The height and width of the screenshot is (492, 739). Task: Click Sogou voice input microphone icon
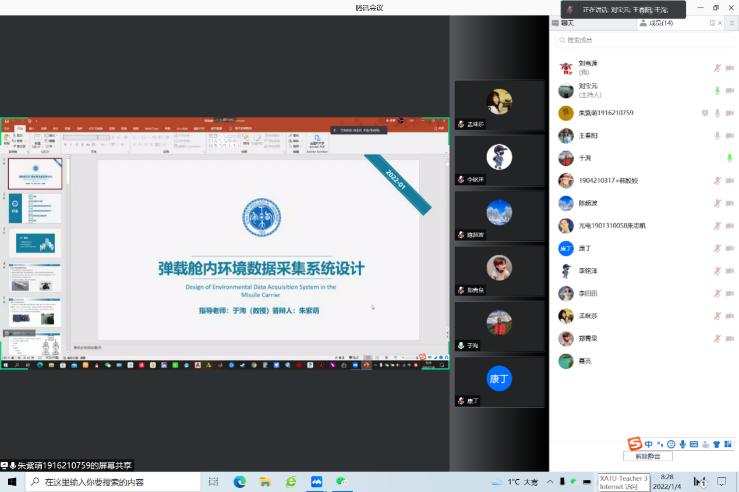(682, 443)
